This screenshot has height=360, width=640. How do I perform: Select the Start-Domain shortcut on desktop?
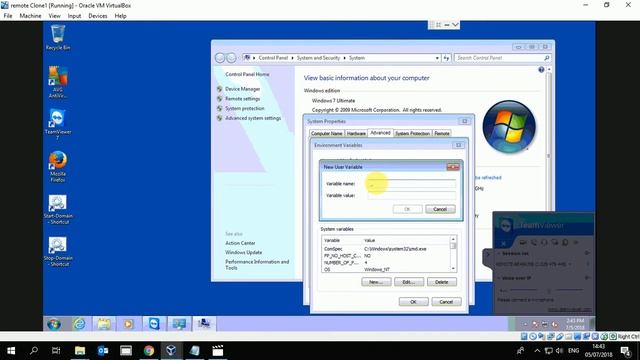(x=58, y=209)
